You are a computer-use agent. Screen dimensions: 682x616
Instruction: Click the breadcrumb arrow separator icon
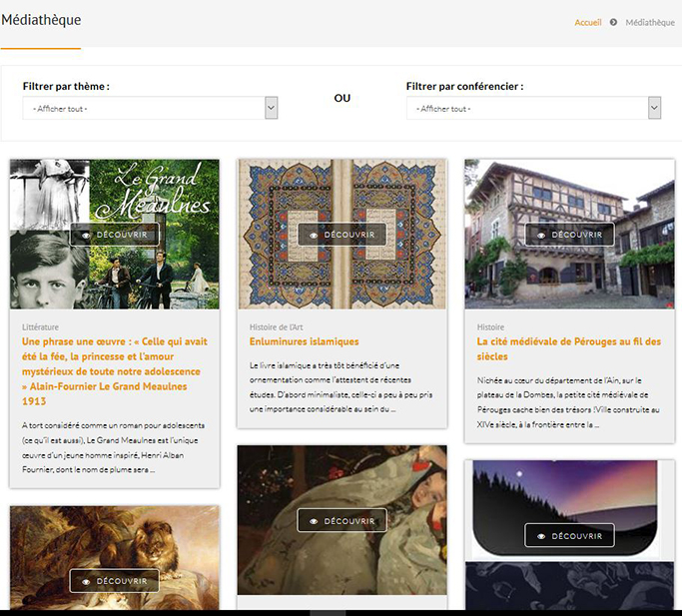(x=613, y=23)
